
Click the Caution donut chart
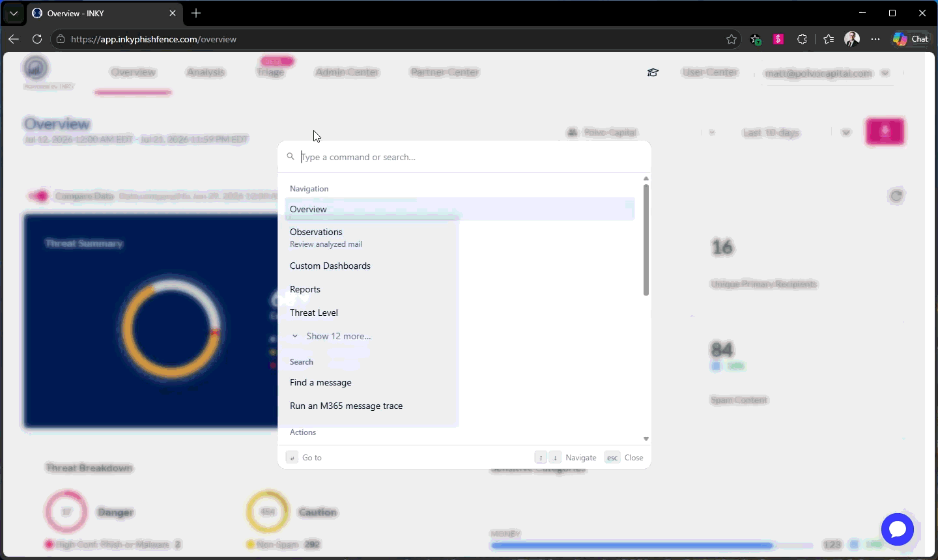pyautogui.click(x=268, y=512)
